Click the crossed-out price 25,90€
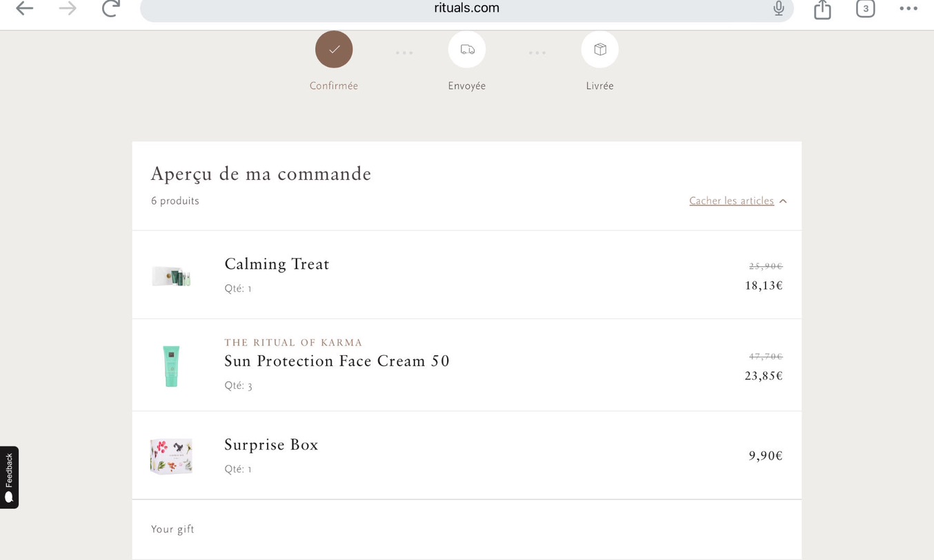The width and height of the screenshot is (934, 560). point(766,266)
